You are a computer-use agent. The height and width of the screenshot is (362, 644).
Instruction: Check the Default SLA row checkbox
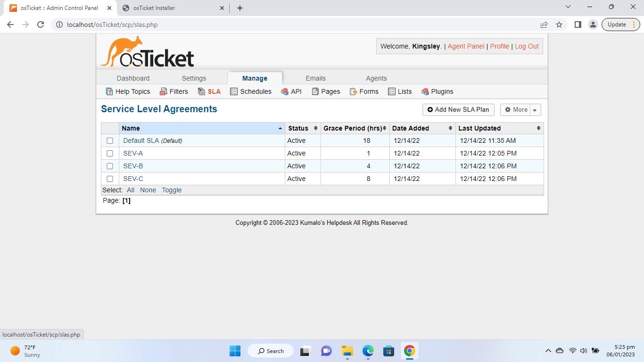(110, 140)
